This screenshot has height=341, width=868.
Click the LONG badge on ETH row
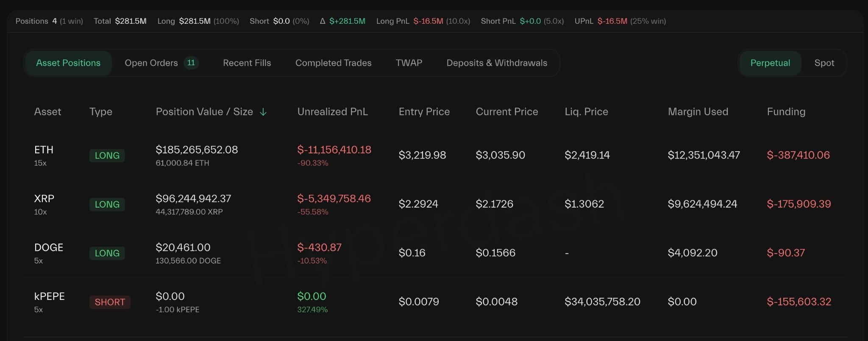tap(107, 155)
